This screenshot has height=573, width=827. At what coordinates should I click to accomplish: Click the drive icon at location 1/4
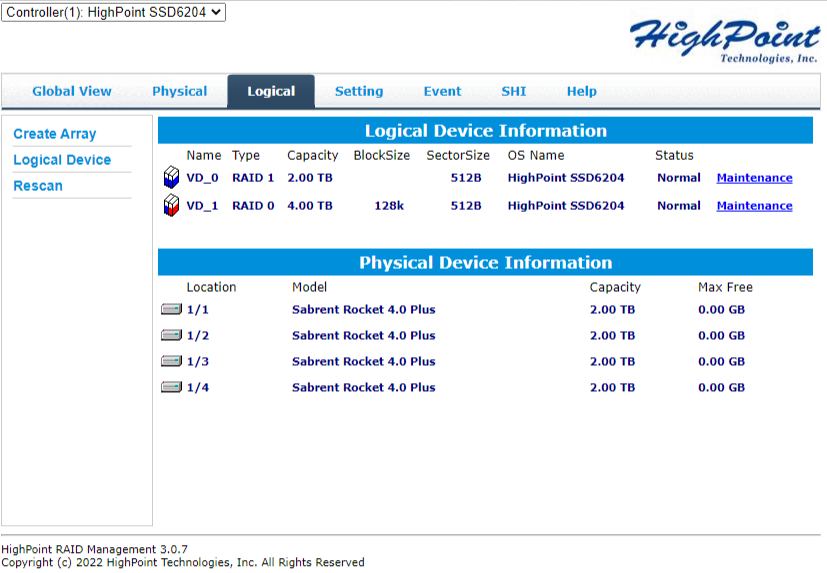(x=171, y=388)
